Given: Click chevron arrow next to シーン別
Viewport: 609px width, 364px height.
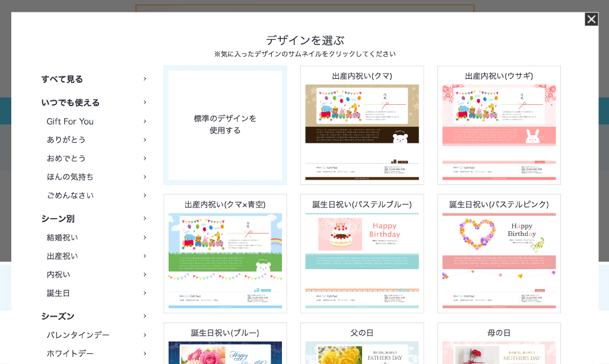Looking at the screenshot, I should pos(144,218).
